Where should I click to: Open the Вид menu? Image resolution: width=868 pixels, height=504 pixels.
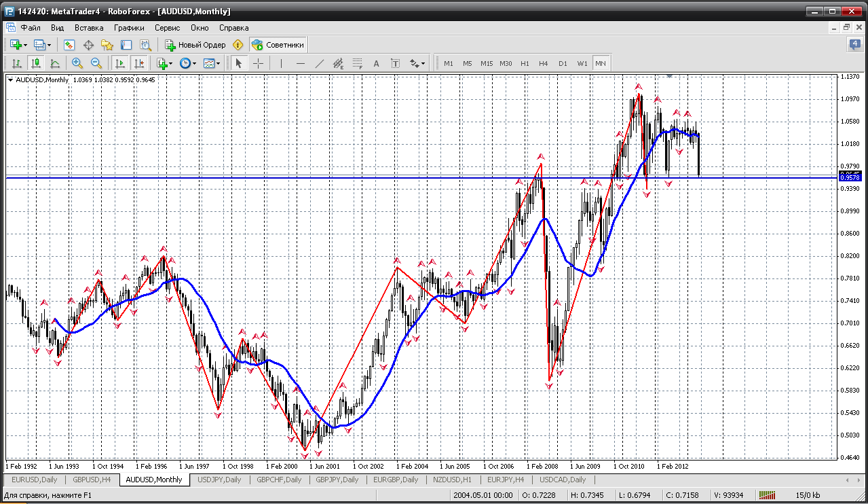[58, 28]
